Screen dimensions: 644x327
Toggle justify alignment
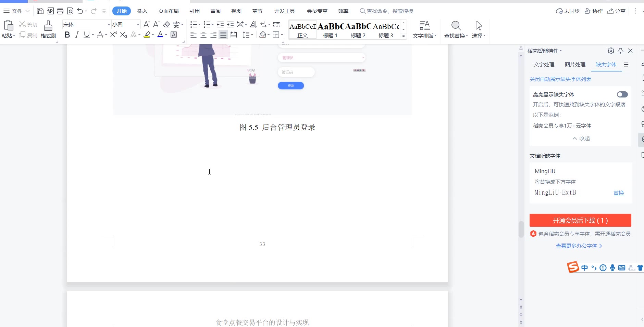(223, 35)
